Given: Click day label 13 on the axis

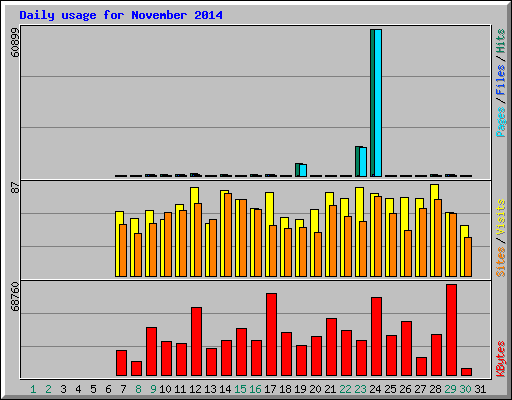Looking at the screenshot, I should (x=210, y=389).
